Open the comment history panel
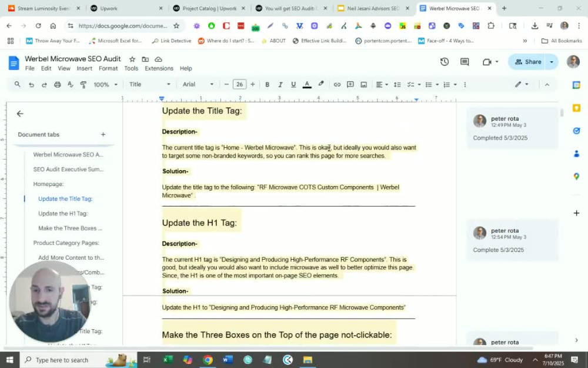 [x=465, y=62]
